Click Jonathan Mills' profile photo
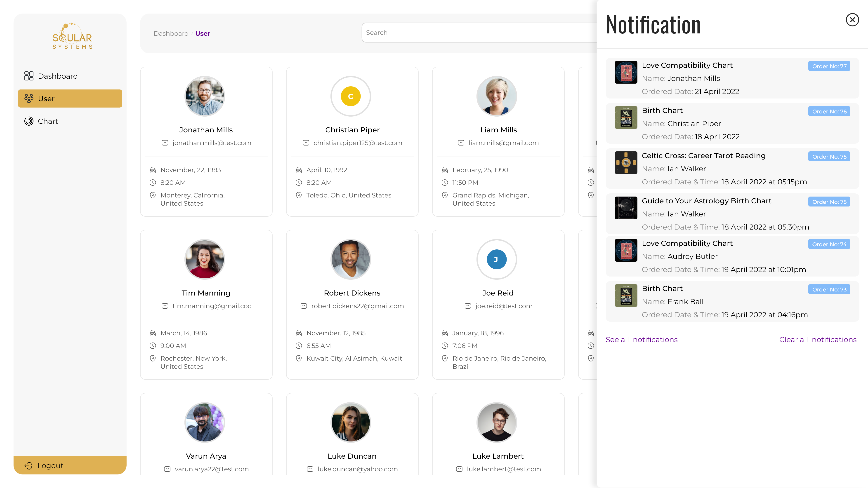 205,96
